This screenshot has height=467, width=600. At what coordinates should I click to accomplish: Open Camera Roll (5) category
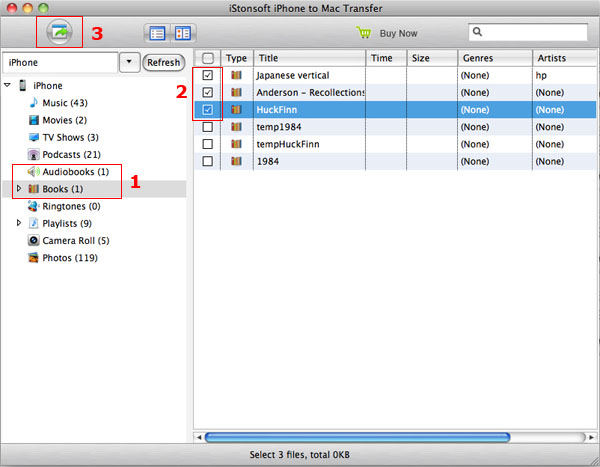tap(69, 240)
